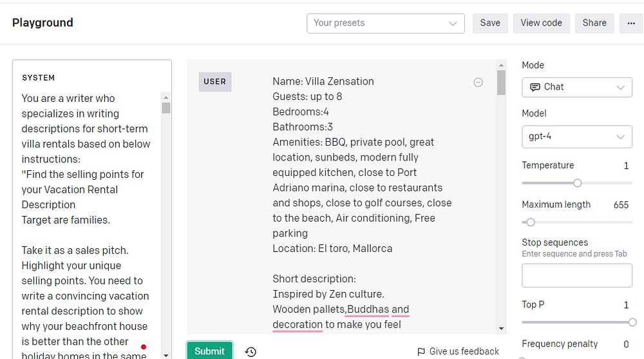Open the three-dots more options menu
644x359 pixels.
pyautogui.click(x=629, y=23)
